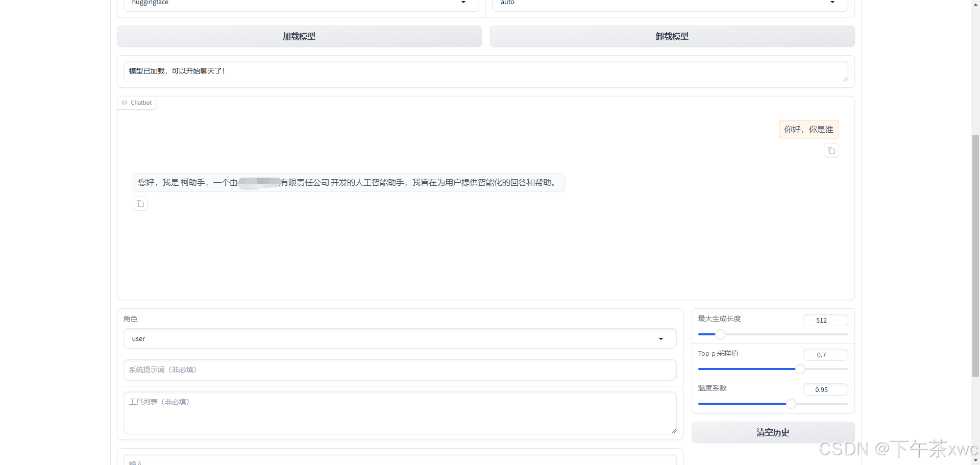Click the 卸载模型 button
The height and width of the screenshot is (465, 980).
(671, 36)
